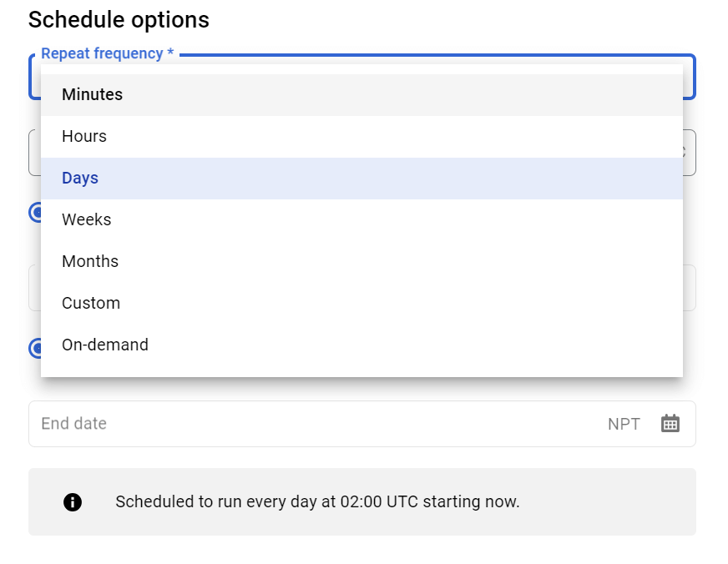The image size is (728, 564).
Task: Select Weeks in the dropdown list
Action: pos(361,220)
